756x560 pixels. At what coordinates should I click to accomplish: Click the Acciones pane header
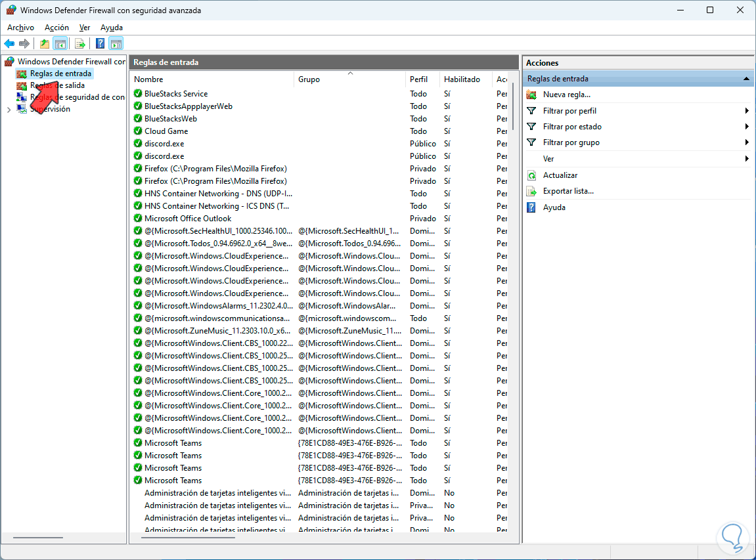click(638, 62)
